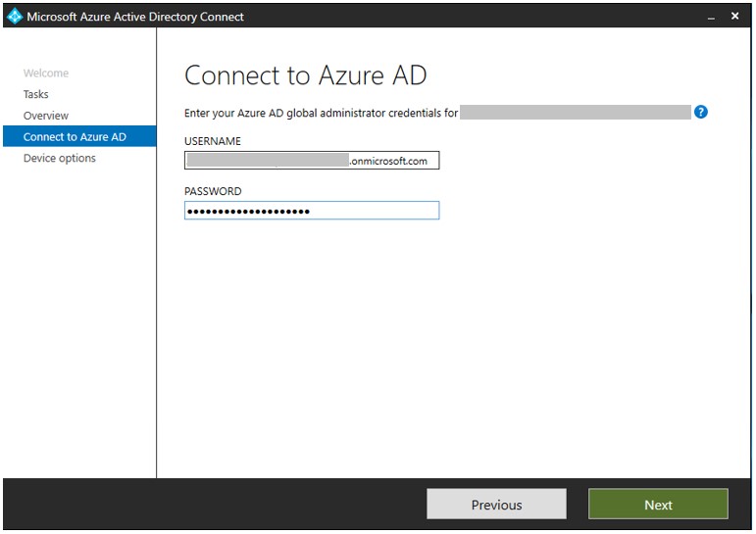756x534 pixels.
Task: Click the PASSWORD label
Action: [213, 191]
